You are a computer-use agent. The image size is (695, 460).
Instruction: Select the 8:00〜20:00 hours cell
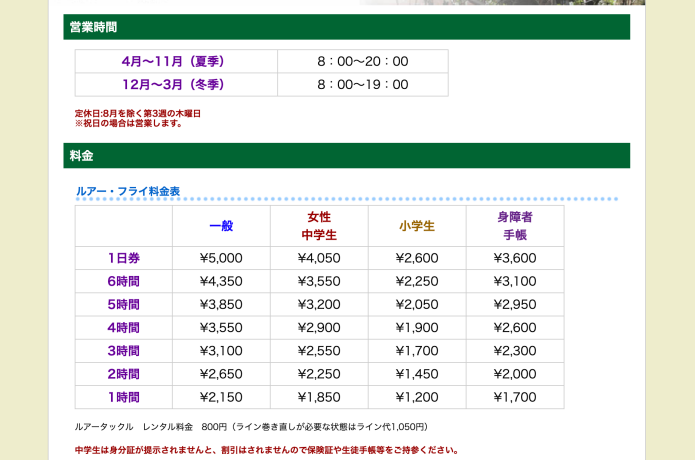click(363, 61)
